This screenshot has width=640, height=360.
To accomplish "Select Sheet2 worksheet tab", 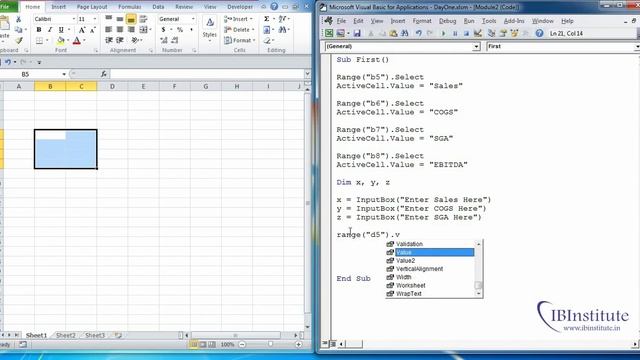I will (x=66, y=335).
